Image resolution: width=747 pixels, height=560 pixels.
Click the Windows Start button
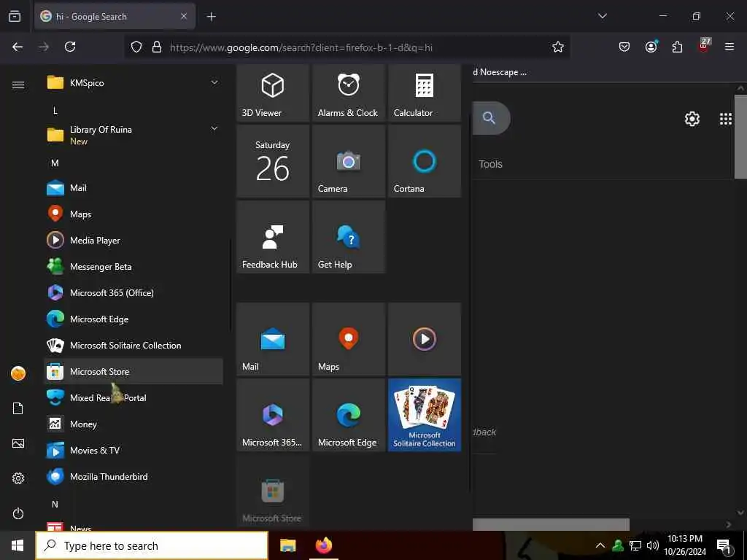pos(18,545)
